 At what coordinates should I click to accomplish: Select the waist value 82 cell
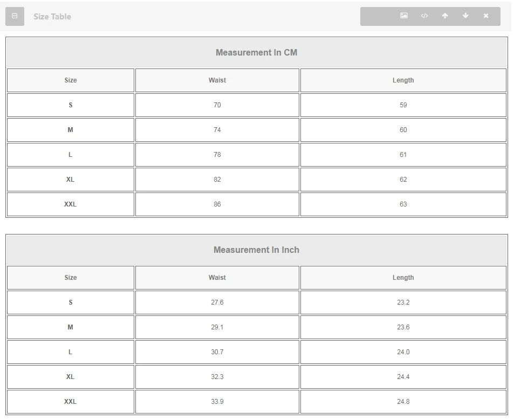(x=217, y=180)
